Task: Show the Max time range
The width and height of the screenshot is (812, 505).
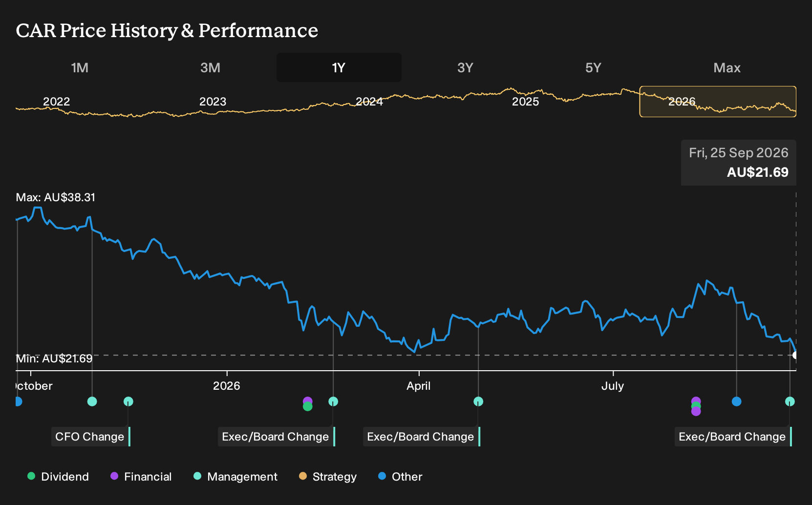Action: click(727, 67)
